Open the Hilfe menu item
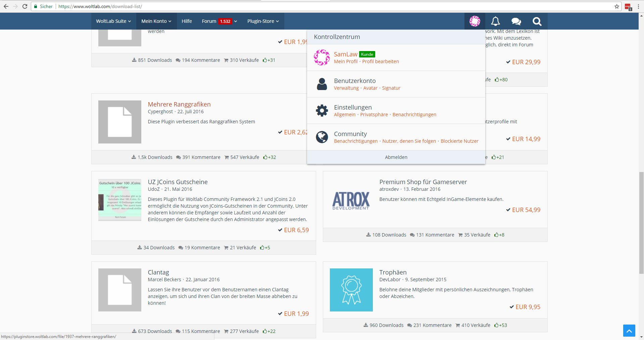The image size is (644, 340). tap(187, 21)
